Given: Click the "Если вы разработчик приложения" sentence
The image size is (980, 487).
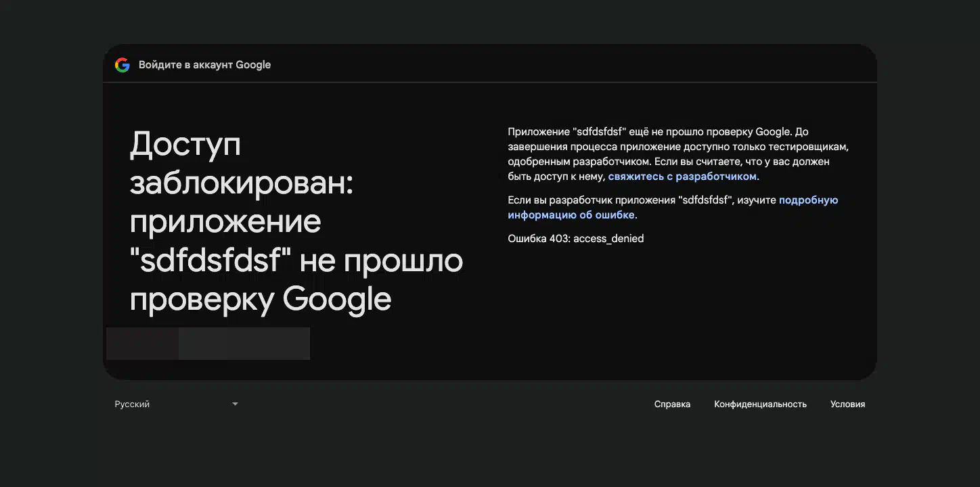Looking at the screenshot, I should [x=673, y=208].
